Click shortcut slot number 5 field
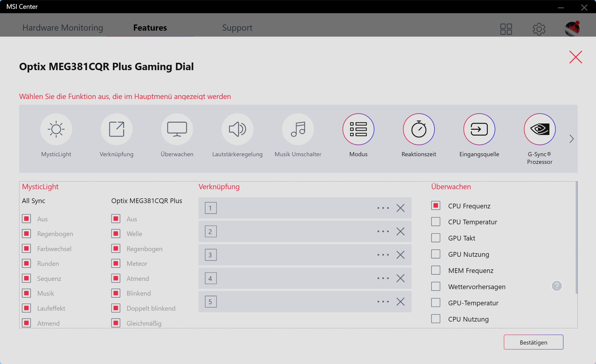Viewport: 596px width, 364px height. point(305,302)
